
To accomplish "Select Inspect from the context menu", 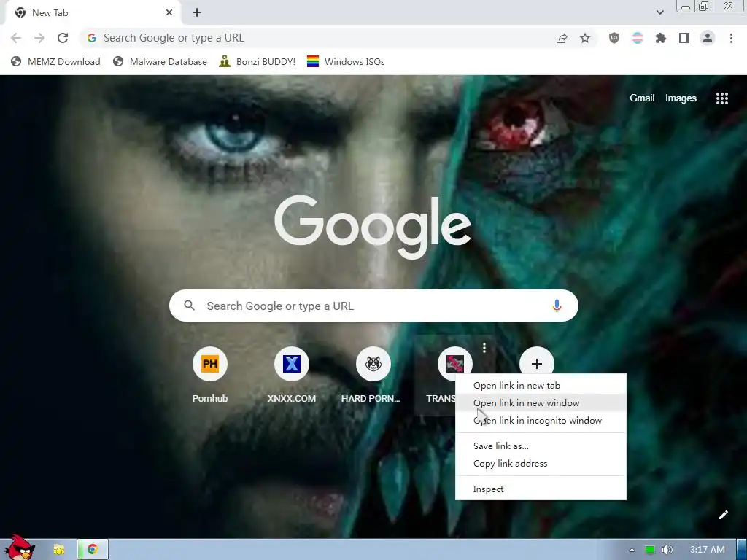I will (541, 489).
